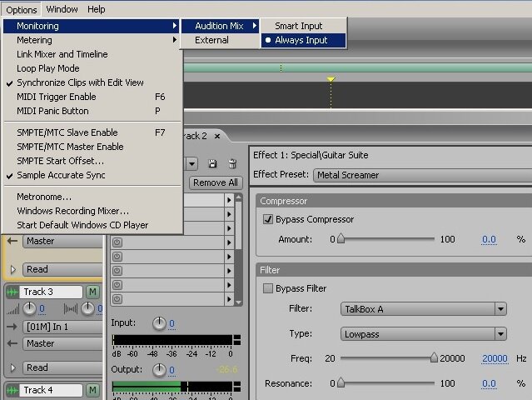532x400 pixels.
Task: Start Default Windows CD Player
Action: point(91,225)
